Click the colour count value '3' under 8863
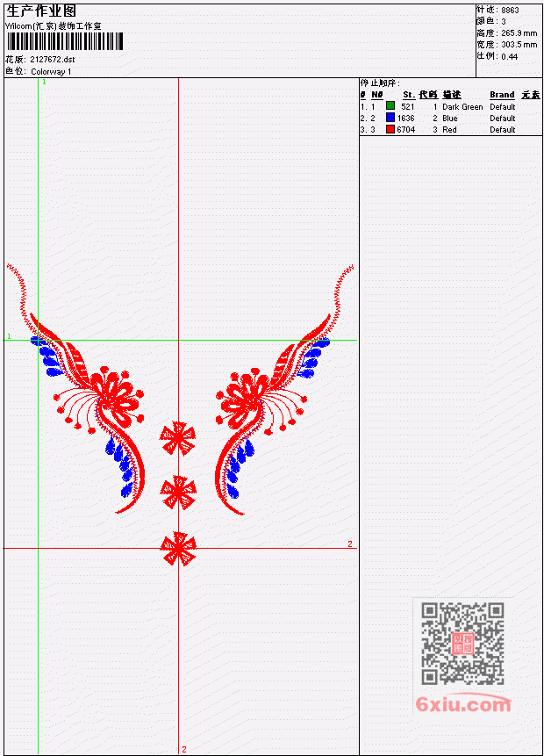Screen dimensions: 544x756 pyautogui.click(x=504, y=22)
